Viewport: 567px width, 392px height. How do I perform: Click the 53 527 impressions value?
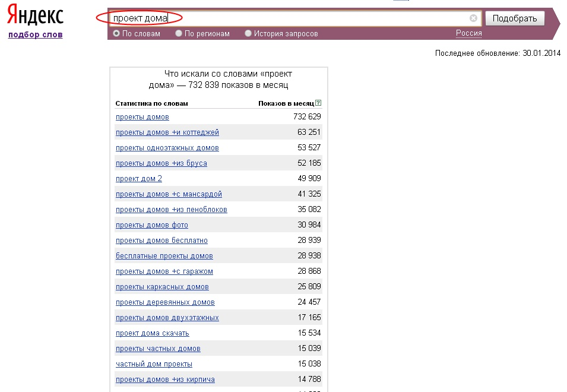click(309, 147)
